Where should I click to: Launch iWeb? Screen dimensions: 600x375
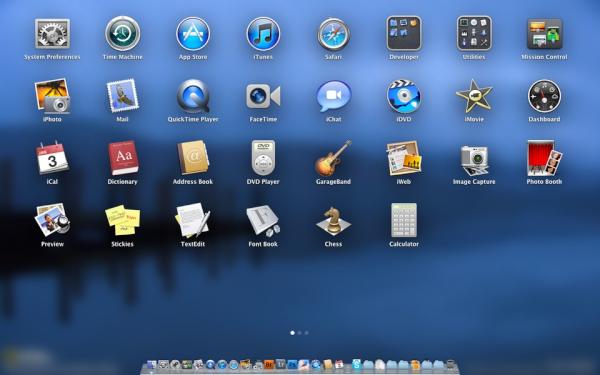404,158
